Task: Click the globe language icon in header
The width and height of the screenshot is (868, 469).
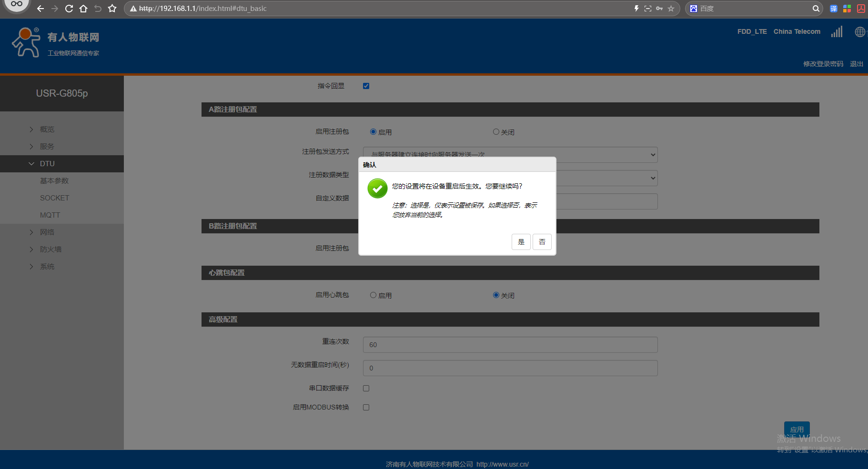Action: [x=859, y=32]
